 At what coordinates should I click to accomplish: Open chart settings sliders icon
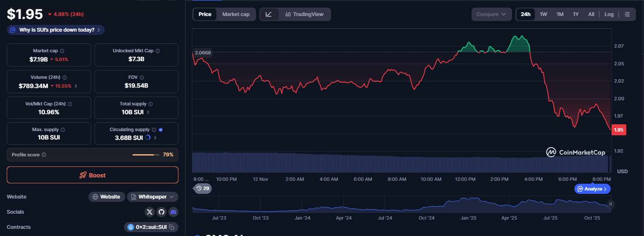pos(627,14)
